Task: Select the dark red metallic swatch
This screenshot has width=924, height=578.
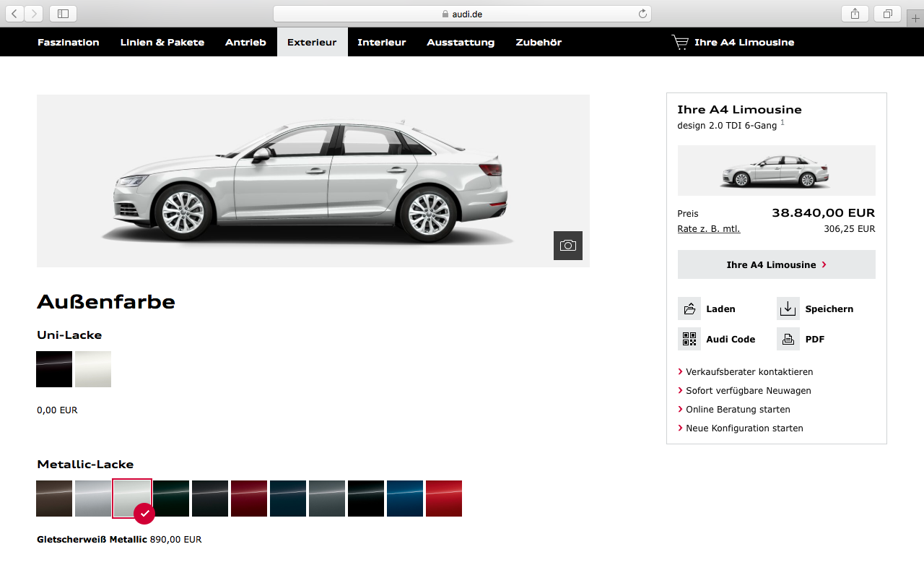Action: pyautogui.click(x=249, y=499)
